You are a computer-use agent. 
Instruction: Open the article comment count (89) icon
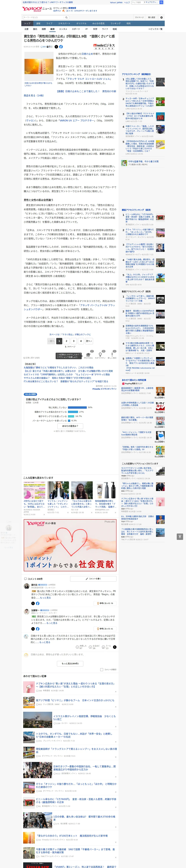[43, 47]
